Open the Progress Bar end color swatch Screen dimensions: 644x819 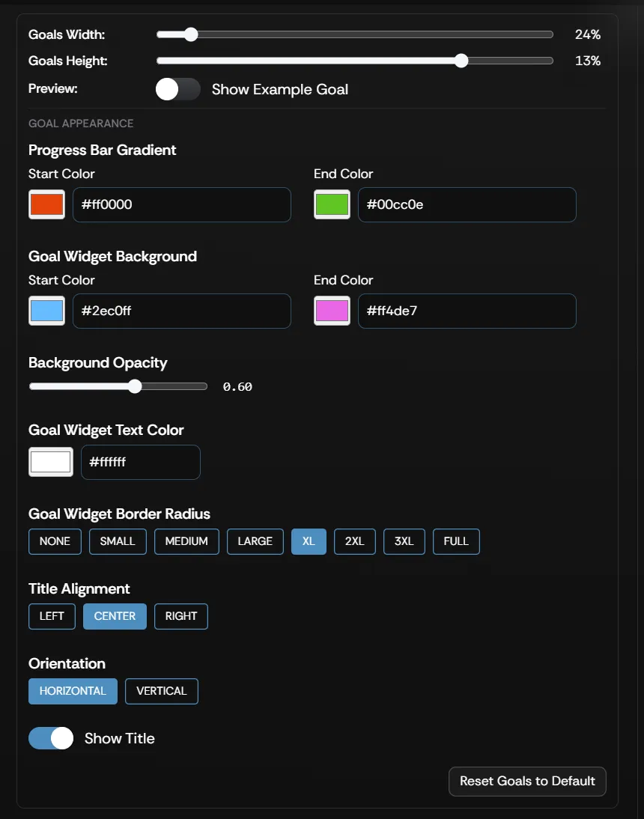tap(332, 204)
